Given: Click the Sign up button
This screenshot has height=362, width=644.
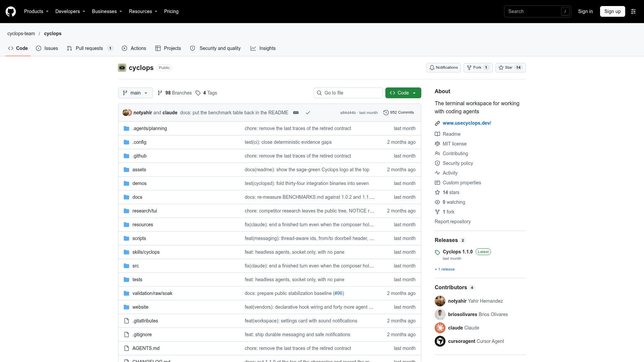Looking at the screenshot, I should (x=612, y=11).
